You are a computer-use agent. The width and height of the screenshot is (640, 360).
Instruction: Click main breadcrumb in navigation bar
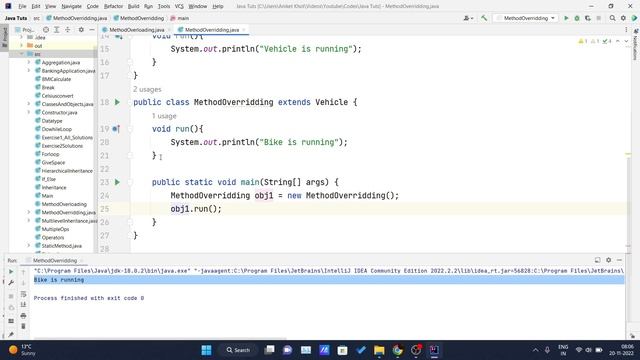tap(180, 18)
